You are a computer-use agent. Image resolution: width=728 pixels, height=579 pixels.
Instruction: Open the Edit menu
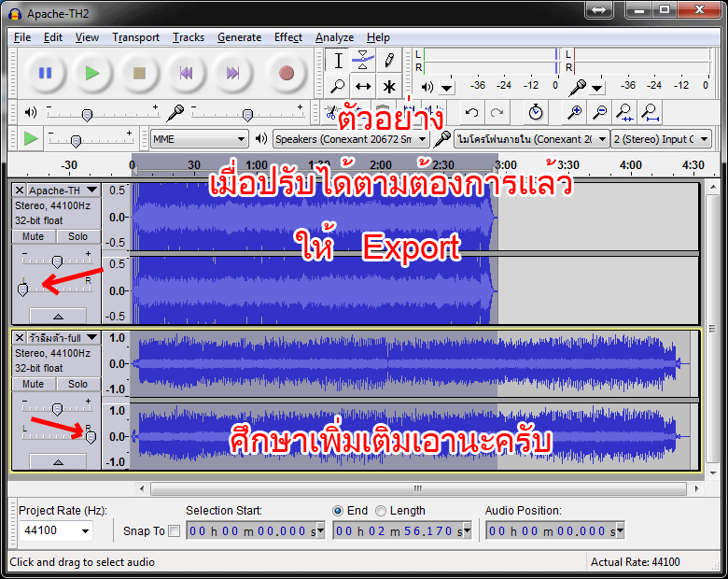click(53, 37)
